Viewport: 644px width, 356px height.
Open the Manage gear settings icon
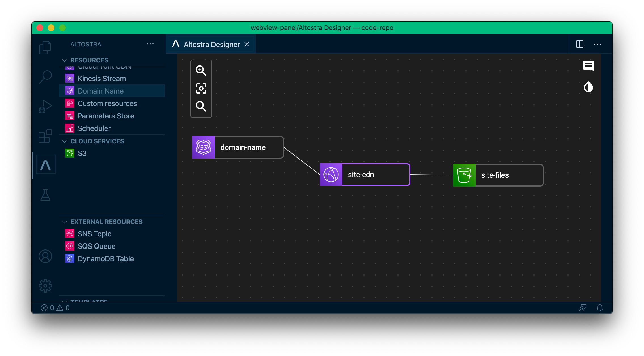pyautogui.click(x=45, y=286)
